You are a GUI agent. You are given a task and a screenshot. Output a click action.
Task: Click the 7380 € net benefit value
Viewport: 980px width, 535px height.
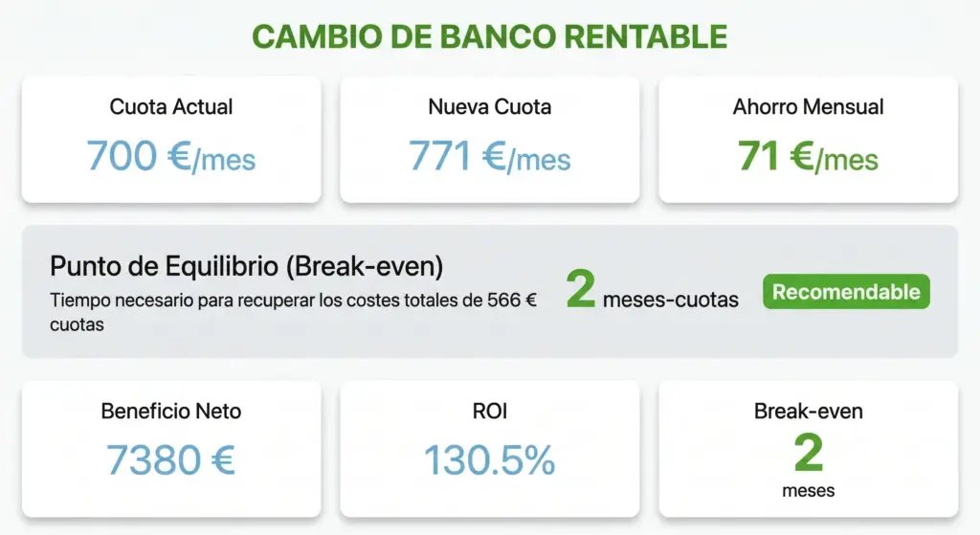tap(171, 460)
